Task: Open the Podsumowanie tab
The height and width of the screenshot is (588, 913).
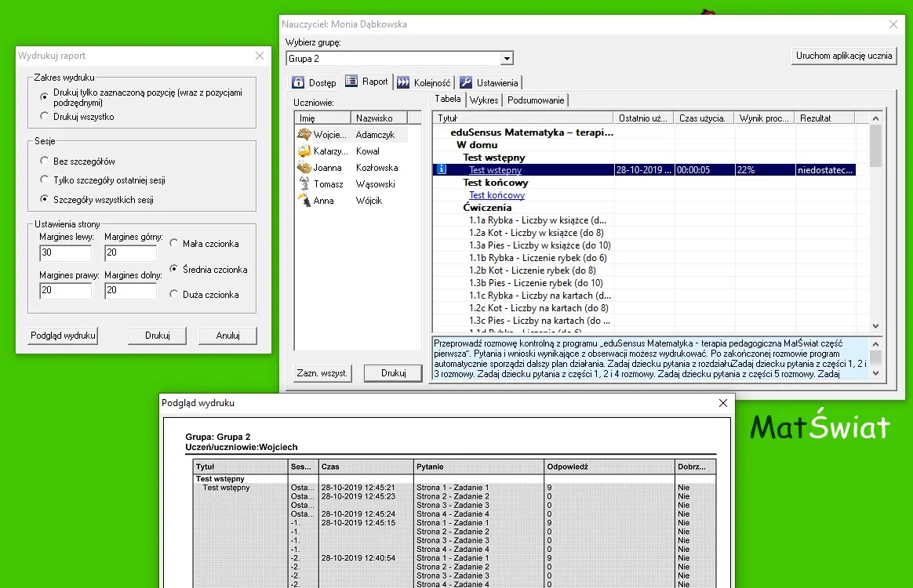Action: tap(536, 100)
